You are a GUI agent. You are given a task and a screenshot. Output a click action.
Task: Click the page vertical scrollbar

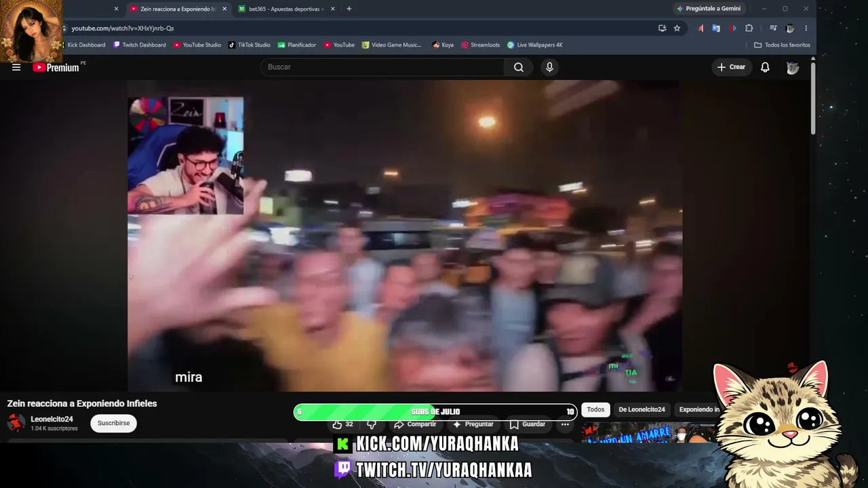tap(813, 98)
